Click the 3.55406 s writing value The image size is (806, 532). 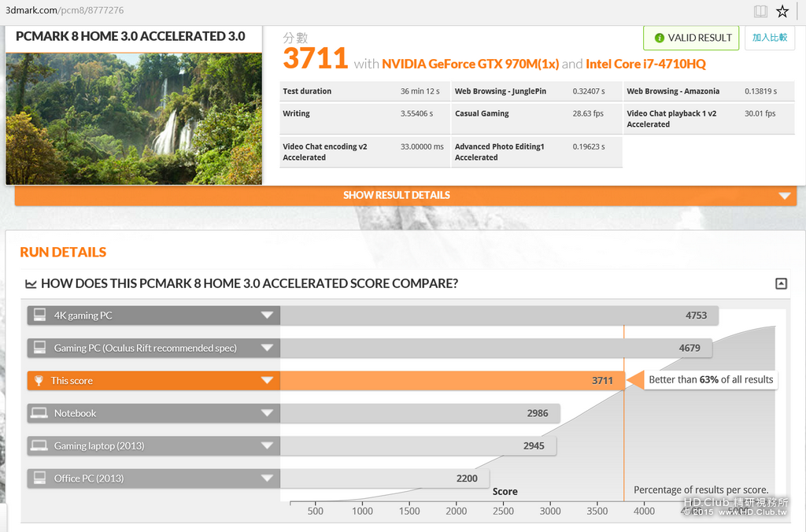416,113
